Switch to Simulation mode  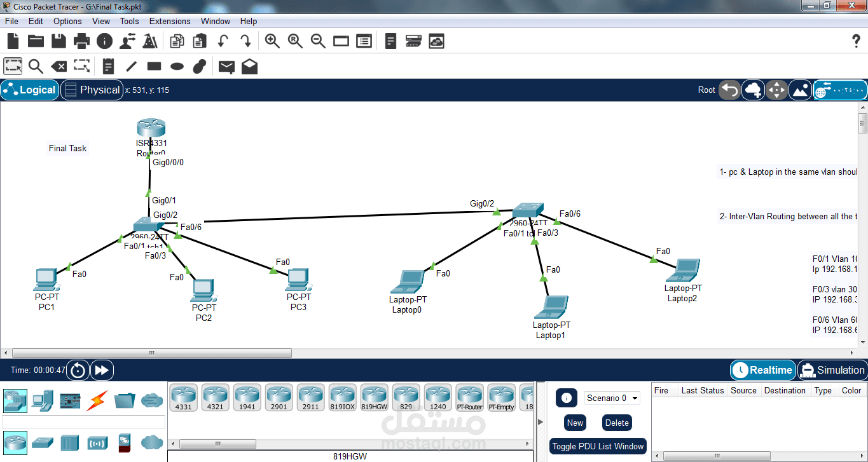(x=832, y=370)
